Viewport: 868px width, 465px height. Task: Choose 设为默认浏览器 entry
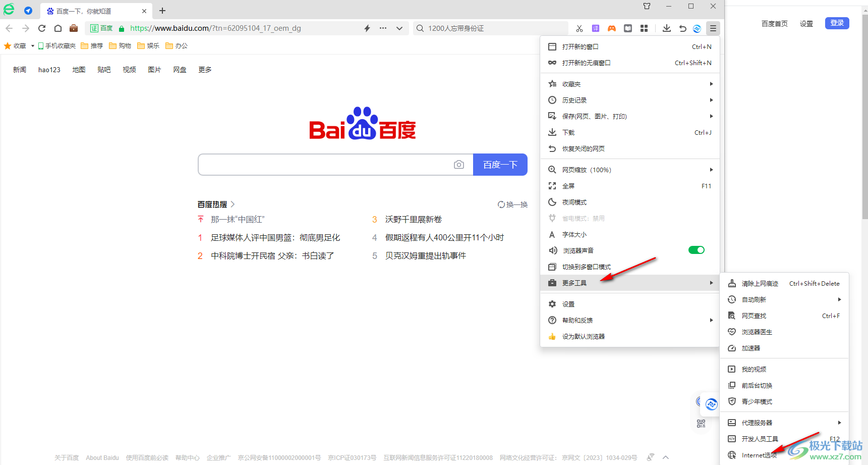coord(630,336)
